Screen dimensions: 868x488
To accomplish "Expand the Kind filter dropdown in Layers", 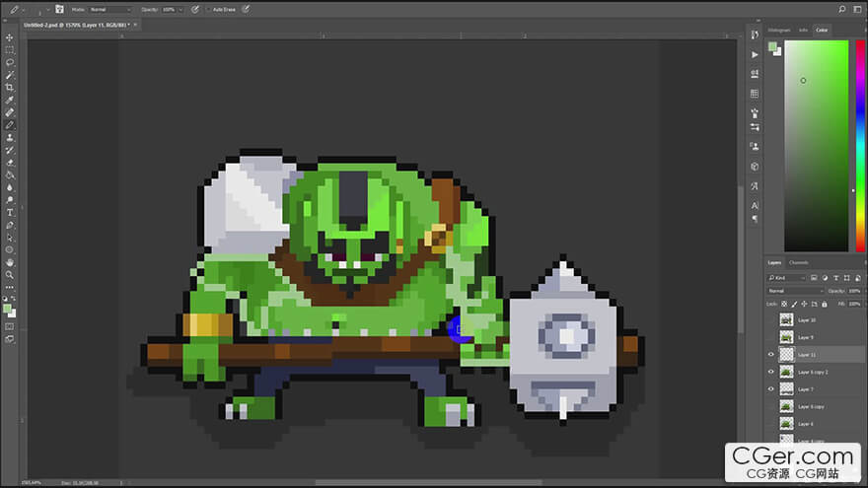I will click(x=787, y=278).
